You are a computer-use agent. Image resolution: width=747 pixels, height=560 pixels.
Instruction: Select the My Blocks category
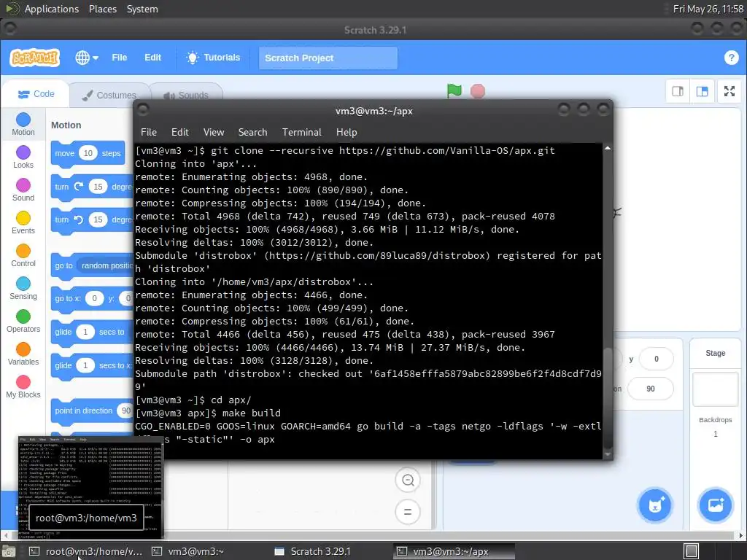23,387
